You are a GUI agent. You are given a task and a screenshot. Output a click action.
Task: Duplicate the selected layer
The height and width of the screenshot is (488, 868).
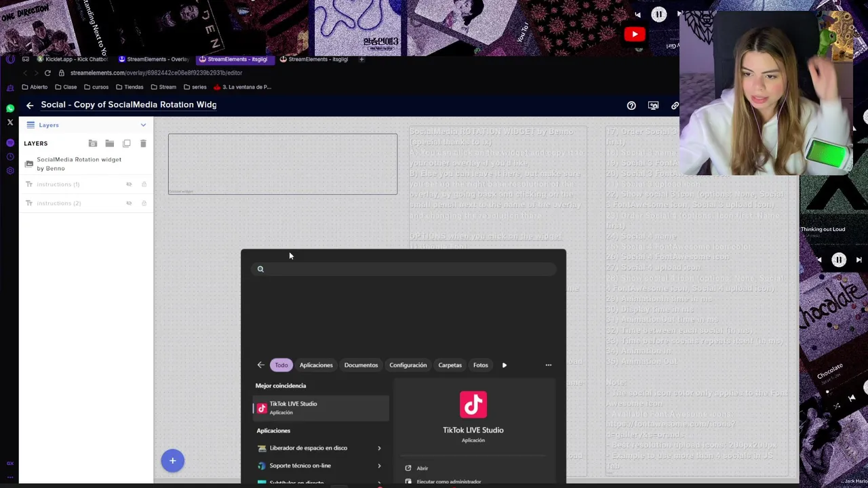pyautogui.click(x=126, y=144)
